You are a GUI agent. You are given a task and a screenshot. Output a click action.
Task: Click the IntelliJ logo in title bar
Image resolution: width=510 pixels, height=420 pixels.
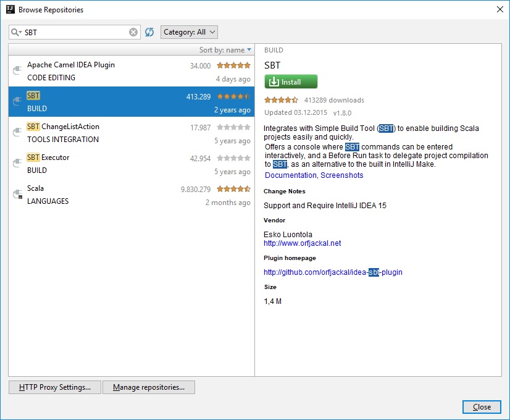click(x=10, y=9)
